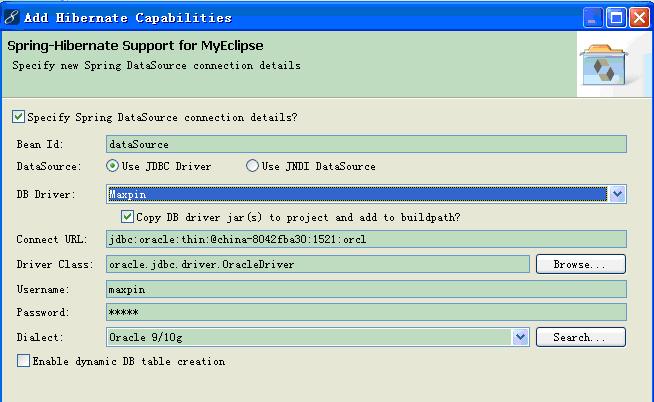
Task: Click the DataSource: label
Action: point(48,166)
